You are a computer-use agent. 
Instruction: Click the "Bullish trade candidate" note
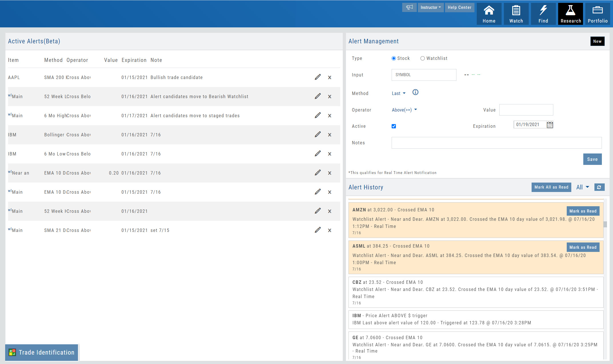click(177, 78)
